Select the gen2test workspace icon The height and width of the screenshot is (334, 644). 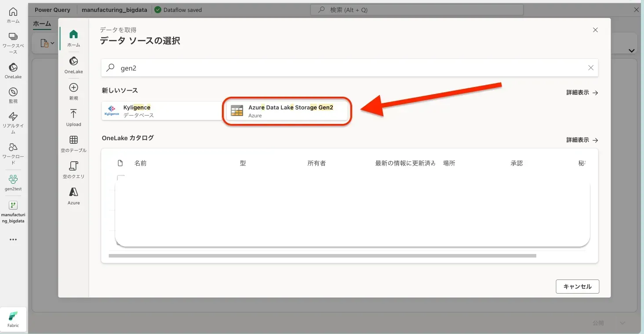(13, 182)
